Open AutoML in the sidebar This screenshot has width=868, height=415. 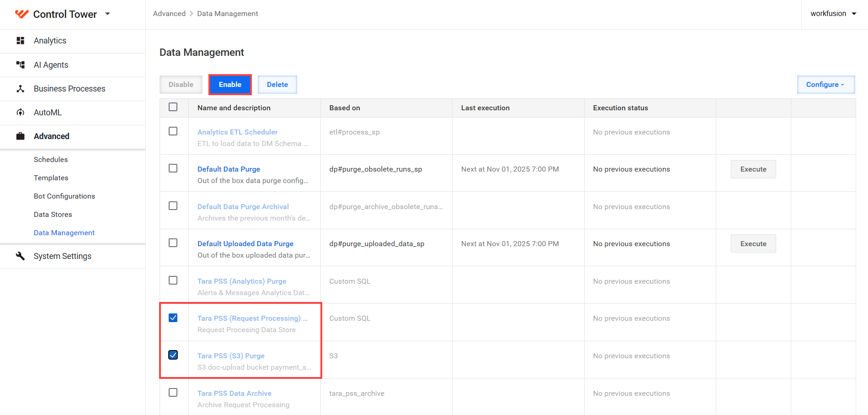tap(48, 113)
